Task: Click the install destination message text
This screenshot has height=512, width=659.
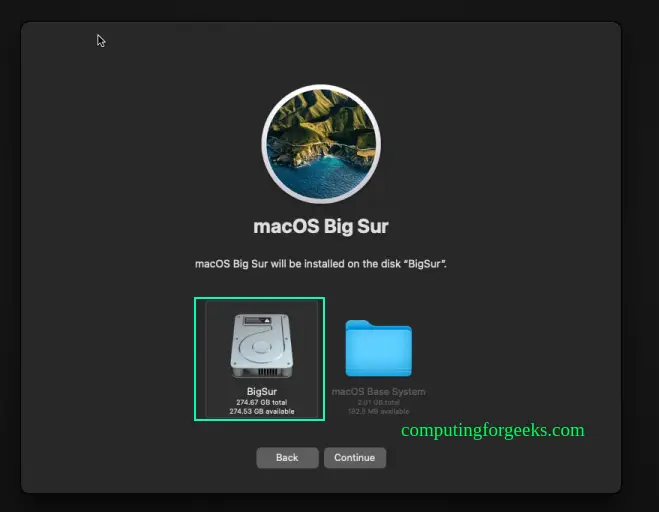Action: tap(321, 264)
